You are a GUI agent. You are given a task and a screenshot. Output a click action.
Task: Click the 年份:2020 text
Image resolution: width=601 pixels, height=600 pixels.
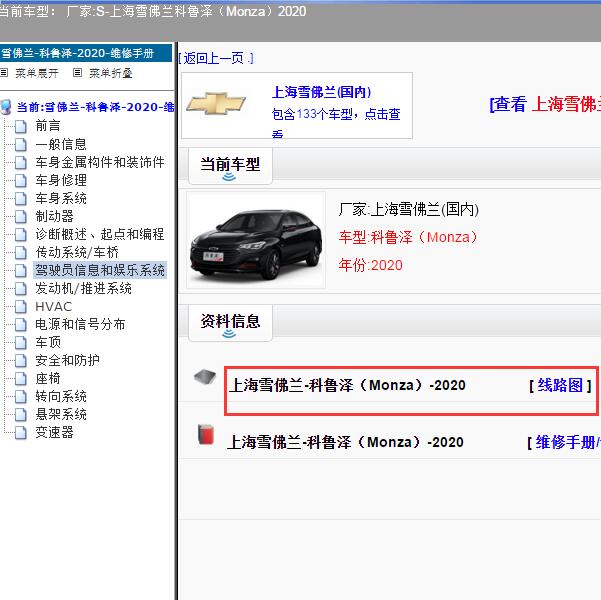click(x=370, y=265)
